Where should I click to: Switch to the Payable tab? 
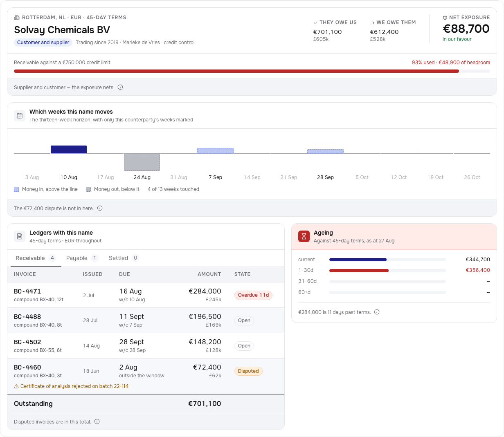pyautogui.click(x=82, y=258)
